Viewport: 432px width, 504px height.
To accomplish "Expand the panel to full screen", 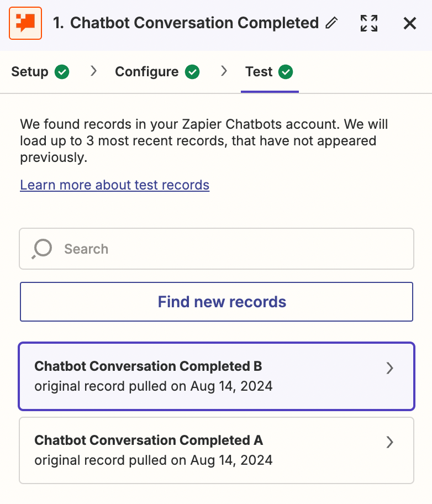I will click(x=369, y=23).
